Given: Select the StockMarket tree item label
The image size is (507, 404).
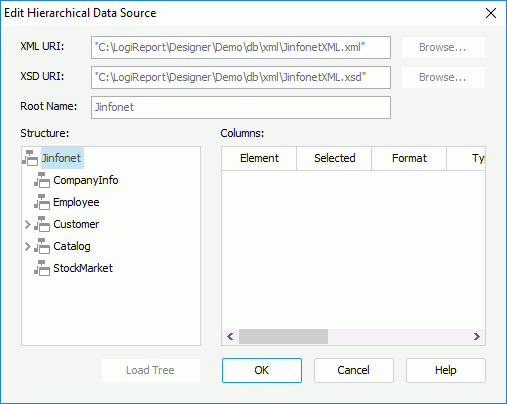Looking at the screenshot, I should point(83,268).
